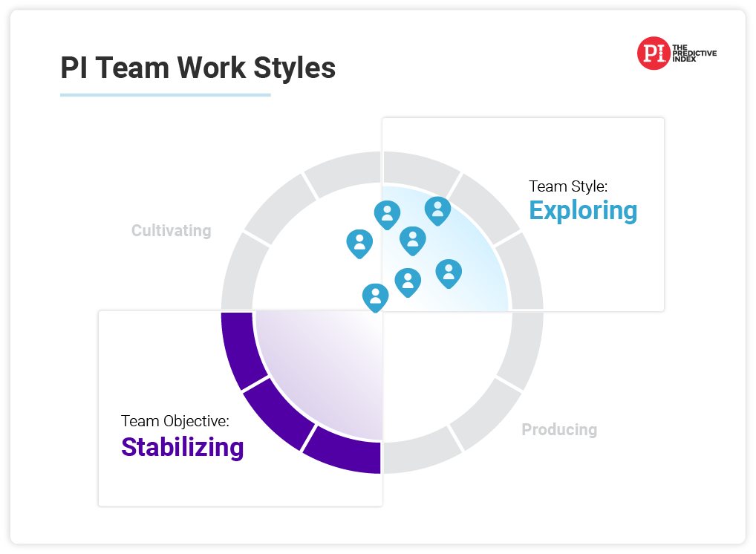Image resolution: width=756 pixels, height=554 pixels.
Task: Select the topmost-right person pin in Exploring quadrant
Action: click(x=437, y=211)
